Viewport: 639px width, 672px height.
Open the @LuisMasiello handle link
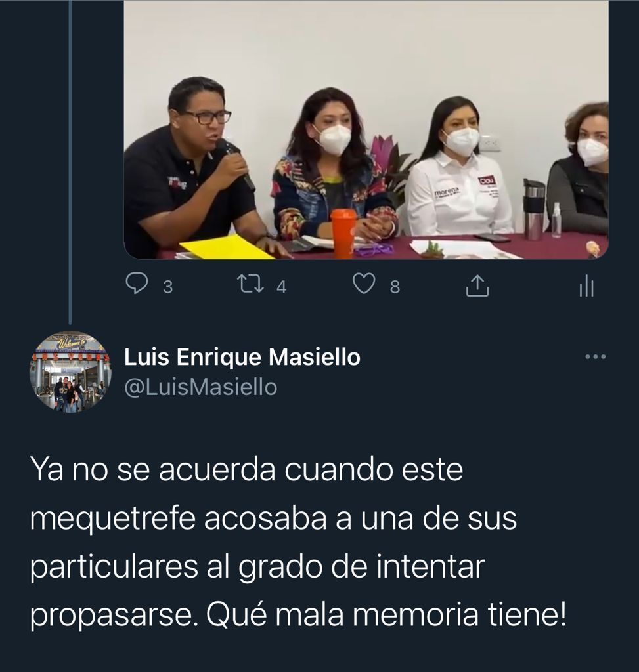pyautogui.click(x=201, y=387)
